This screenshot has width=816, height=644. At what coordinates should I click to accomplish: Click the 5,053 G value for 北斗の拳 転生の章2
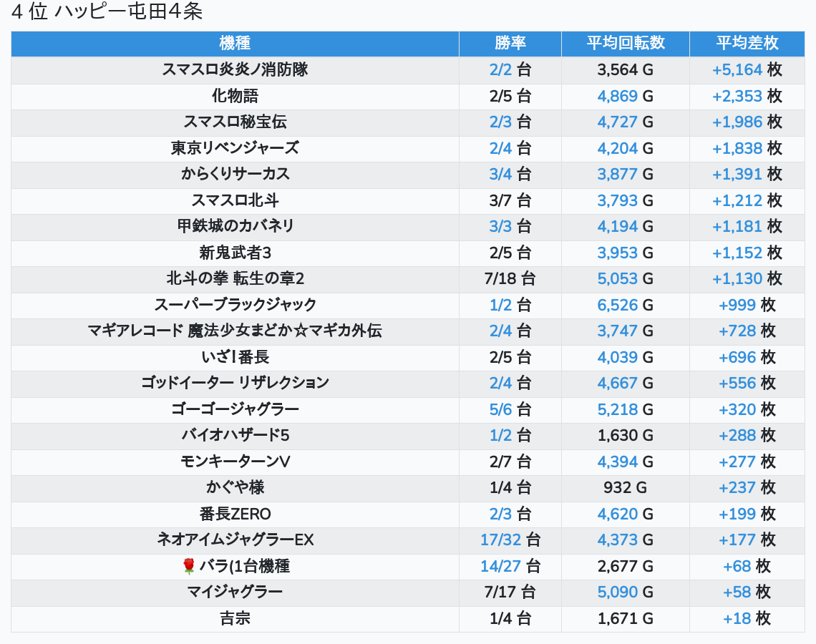pyautogui.click(x=617, y=278)
